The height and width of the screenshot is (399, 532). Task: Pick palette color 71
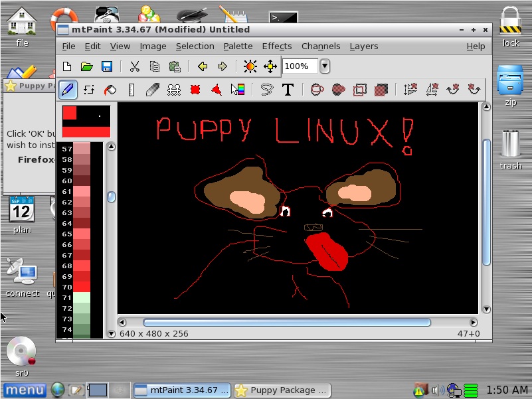pos(82,297)
